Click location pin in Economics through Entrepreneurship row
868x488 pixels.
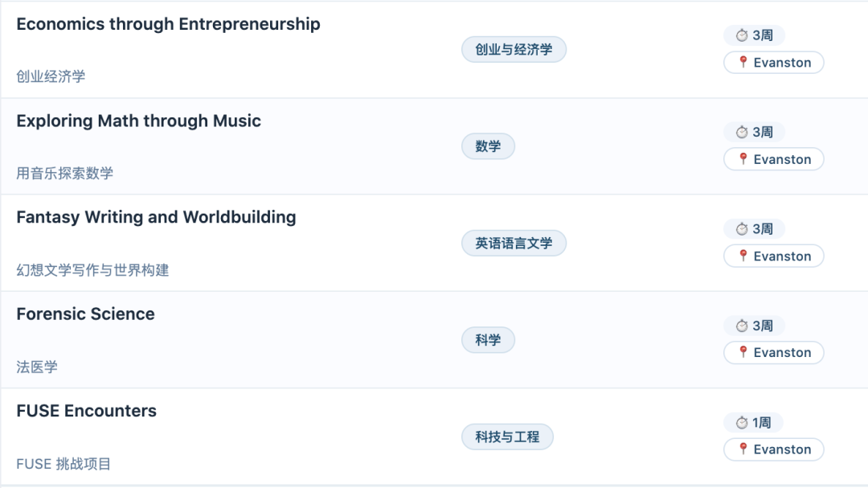pyautogui.click(x=743, y=62)
